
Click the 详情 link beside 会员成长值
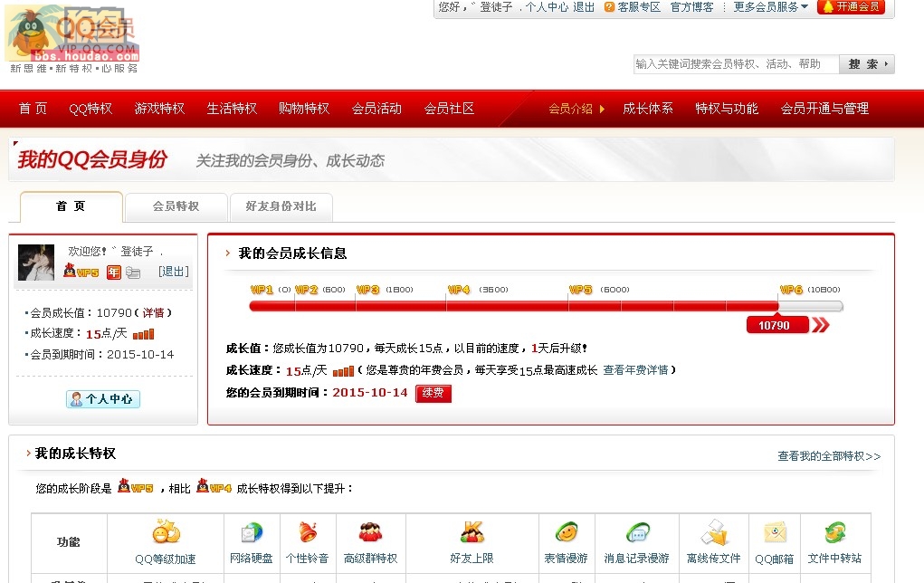click(153, 313)
